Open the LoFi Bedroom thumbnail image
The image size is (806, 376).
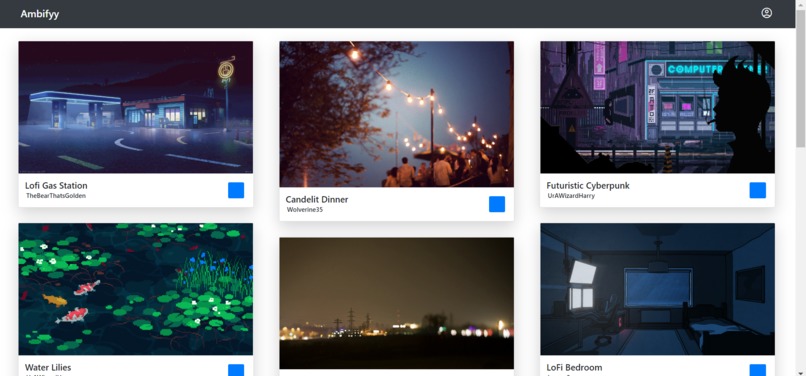[x=657, y=289]
